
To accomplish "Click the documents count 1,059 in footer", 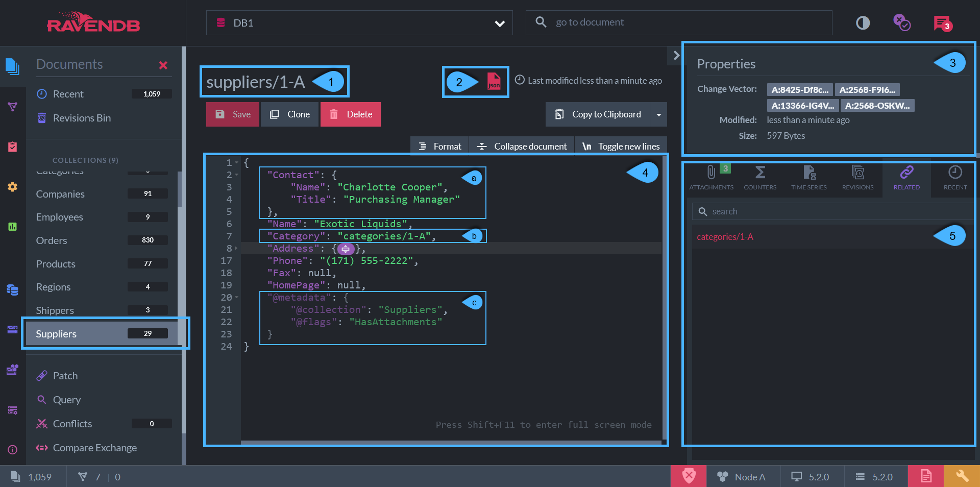I will 32,477.
